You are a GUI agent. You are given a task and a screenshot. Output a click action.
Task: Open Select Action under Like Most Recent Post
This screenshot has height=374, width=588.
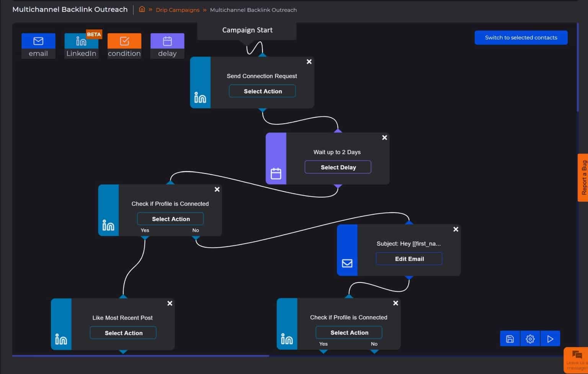point(123,333)
